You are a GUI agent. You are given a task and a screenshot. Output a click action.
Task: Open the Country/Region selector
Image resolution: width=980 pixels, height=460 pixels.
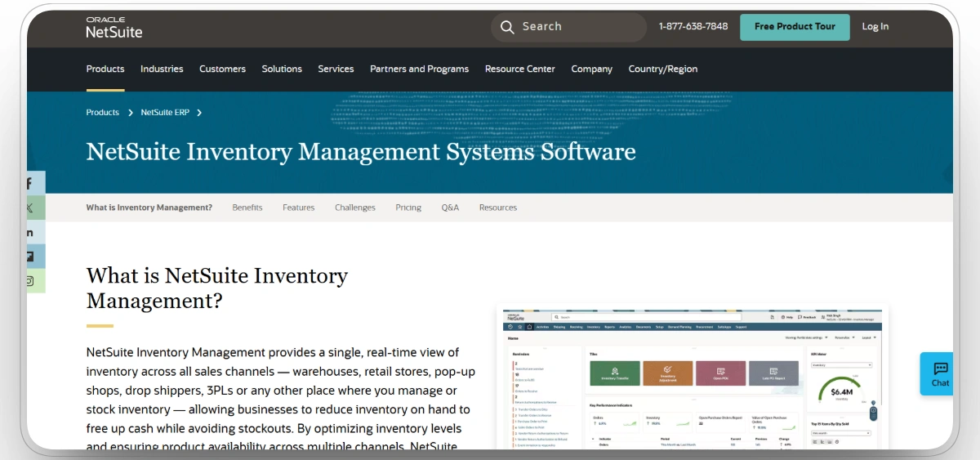pos(663,69)
